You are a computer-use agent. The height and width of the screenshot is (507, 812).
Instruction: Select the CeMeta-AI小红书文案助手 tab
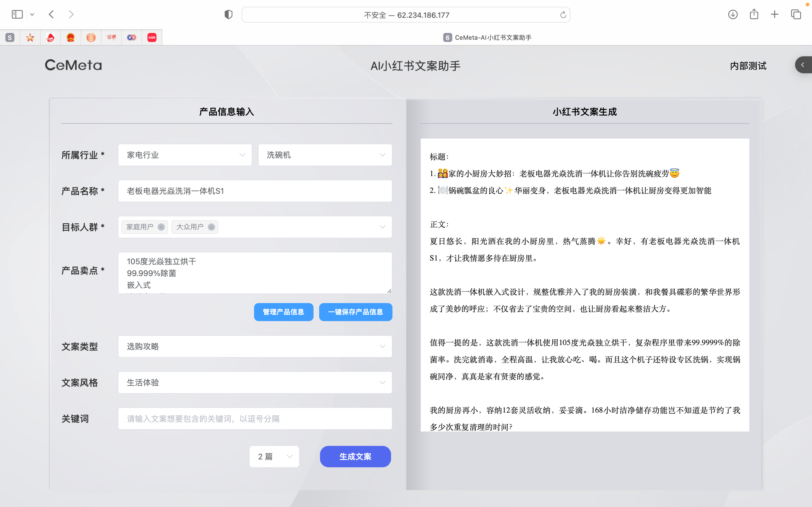point(487,37)
